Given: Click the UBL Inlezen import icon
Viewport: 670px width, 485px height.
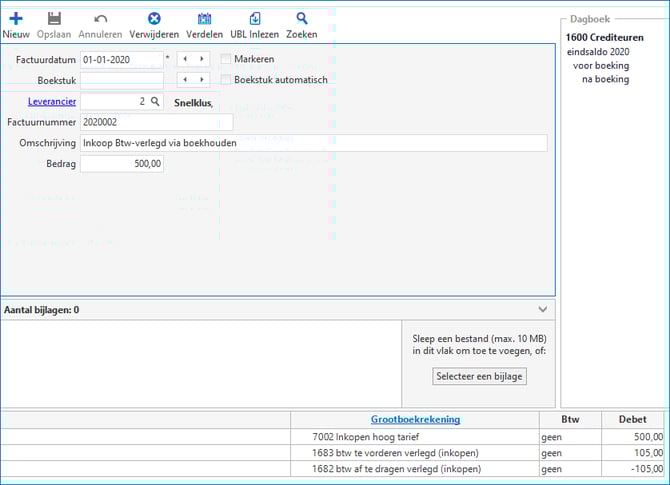Looking at the screenshot, I should (x=255, y=18).
